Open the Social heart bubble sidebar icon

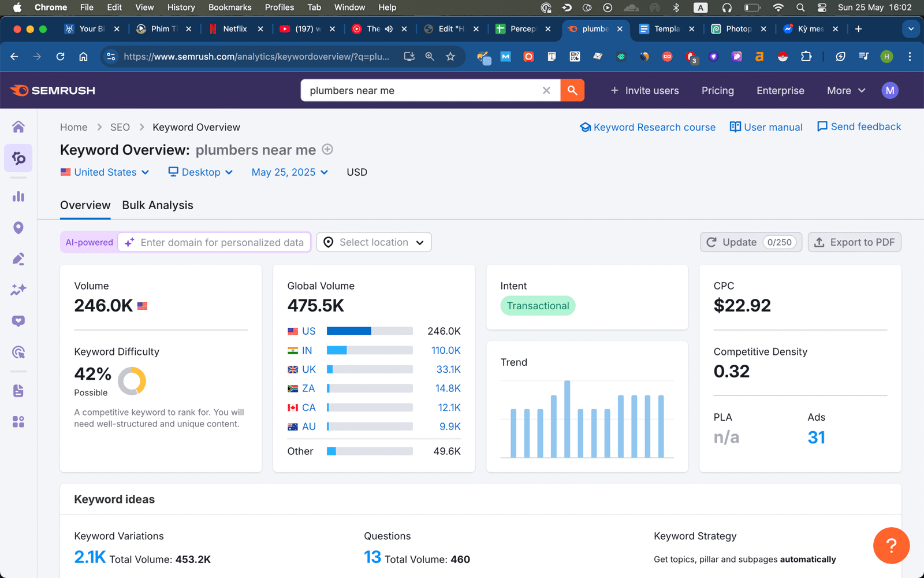click(x=18, y=321)
